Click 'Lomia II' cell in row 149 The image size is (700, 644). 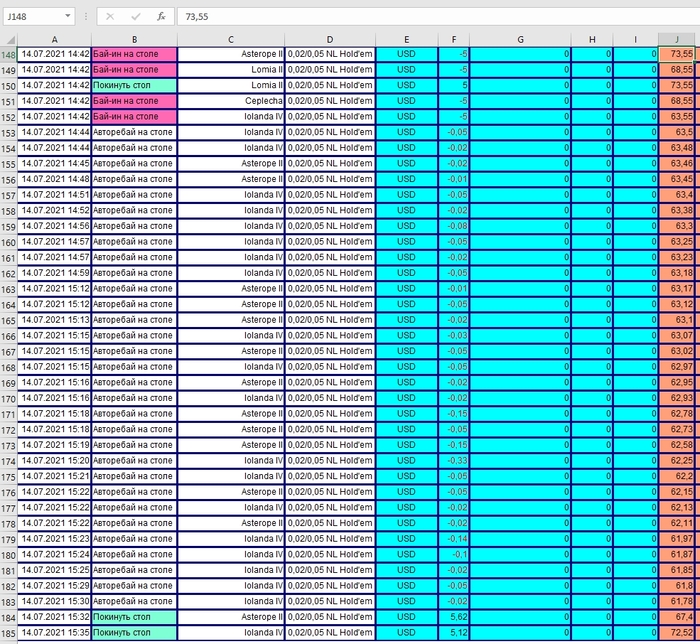(231, 70)
